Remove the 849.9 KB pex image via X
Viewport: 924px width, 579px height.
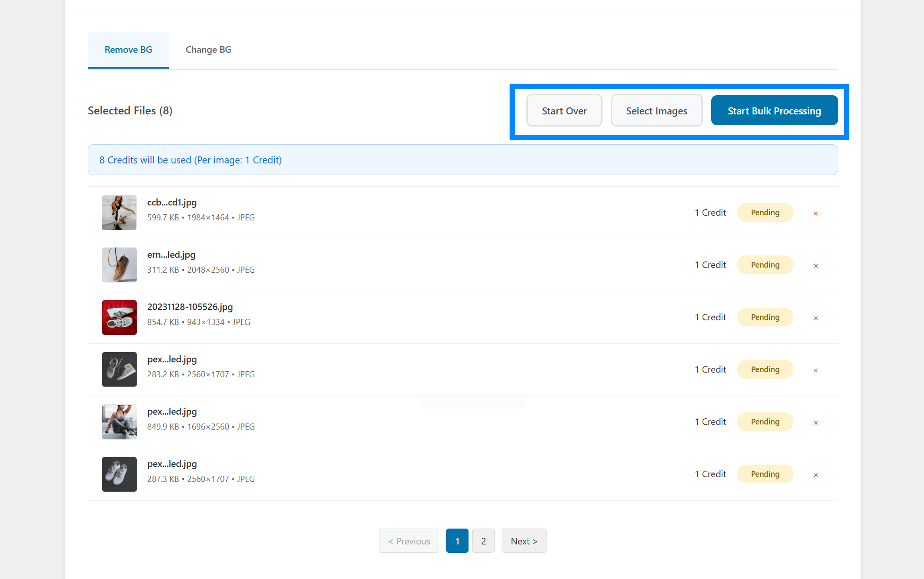click(816, 423)
